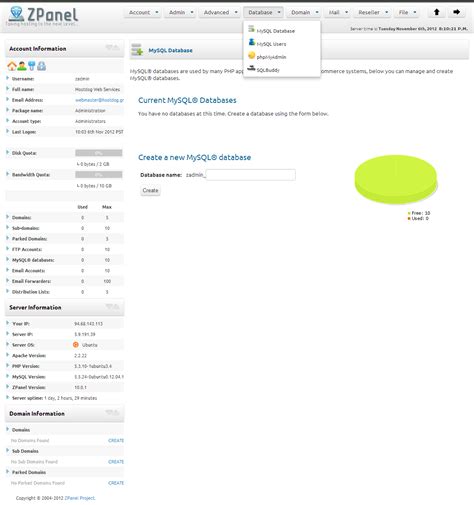Expand the Account dropdown menu
The image size is (474, 505).
pos(143,12)
